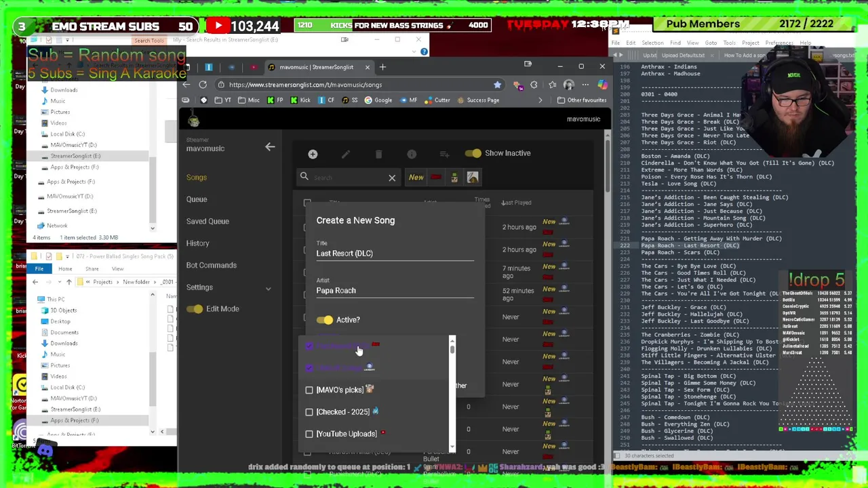
Task: Open the browser extensions puzzle icon
Action: click(x=534, y=85)
